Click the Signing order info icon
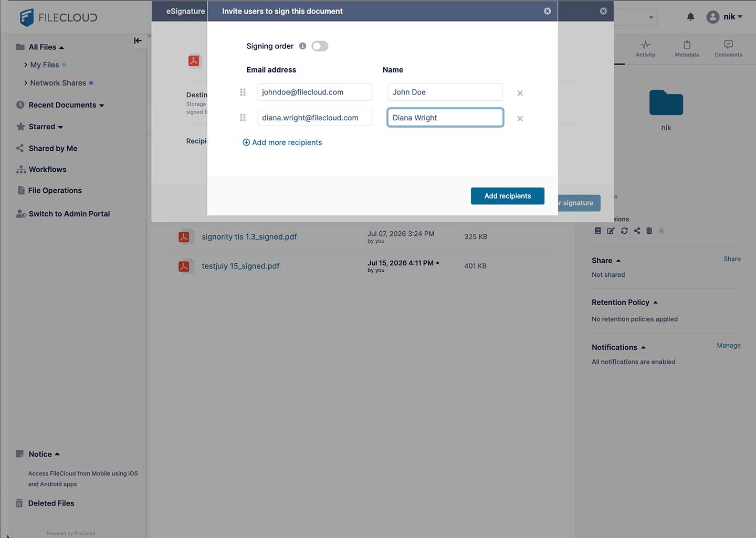The image size is (756, 538). tap(302, 46)
